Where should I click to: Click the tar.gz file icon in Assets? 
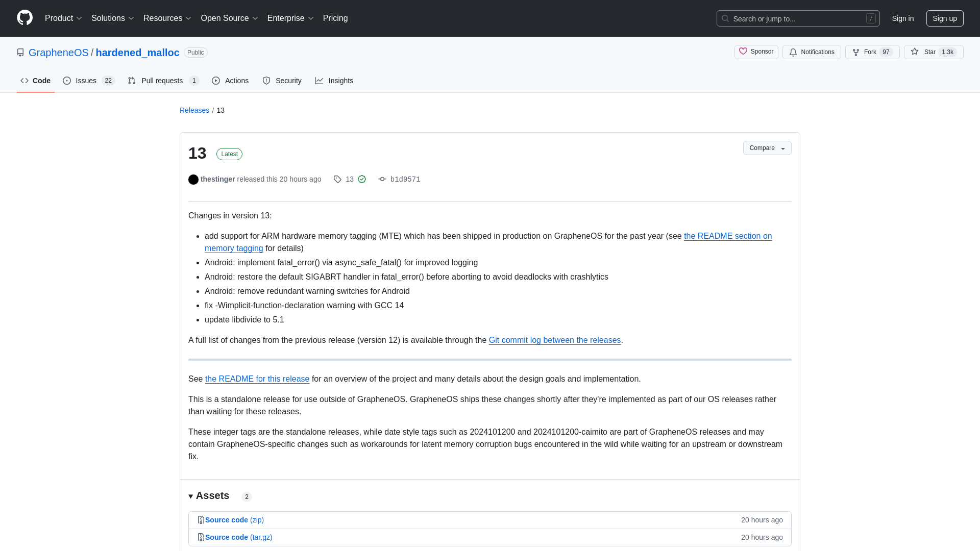tap(201, 538)
